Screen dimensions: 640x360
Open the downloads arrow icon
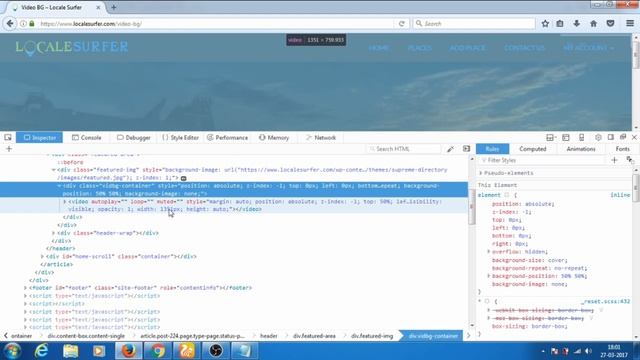click(x=576, y=24)
